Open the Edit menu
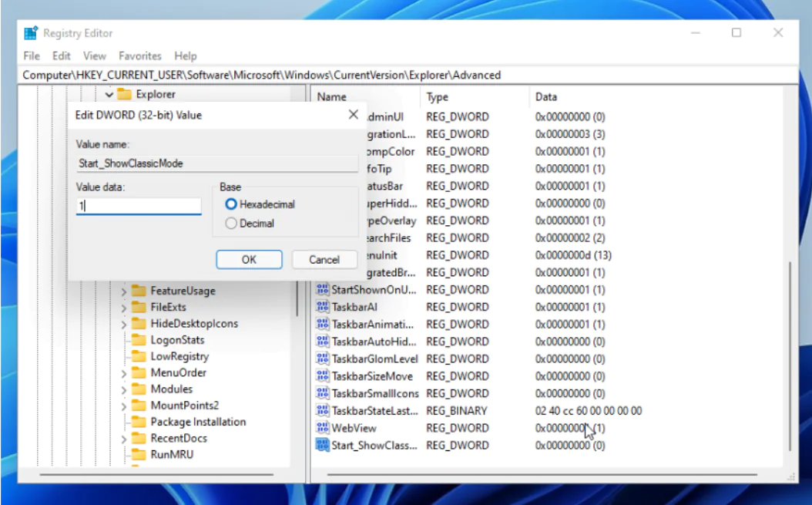Viewport: 812px width, 505px height. coord(60,56)
